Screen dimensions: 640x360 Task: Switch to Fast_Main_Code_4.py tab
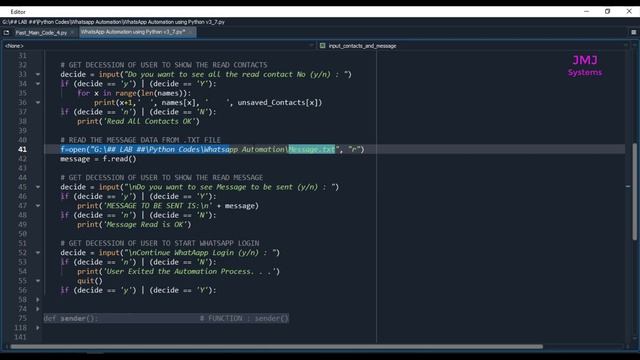(41, 32)
